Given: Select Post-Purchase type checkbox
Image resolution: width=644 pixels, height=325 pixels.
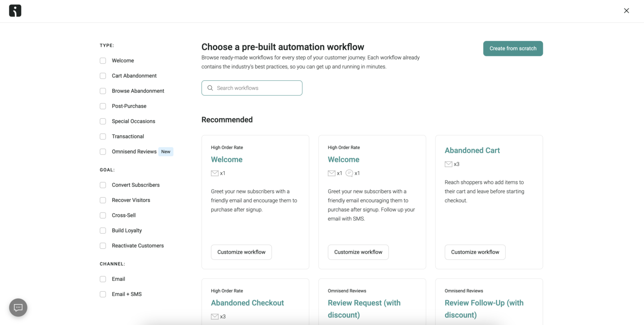Looking at the screenshot, I should (x=103, y=106).
